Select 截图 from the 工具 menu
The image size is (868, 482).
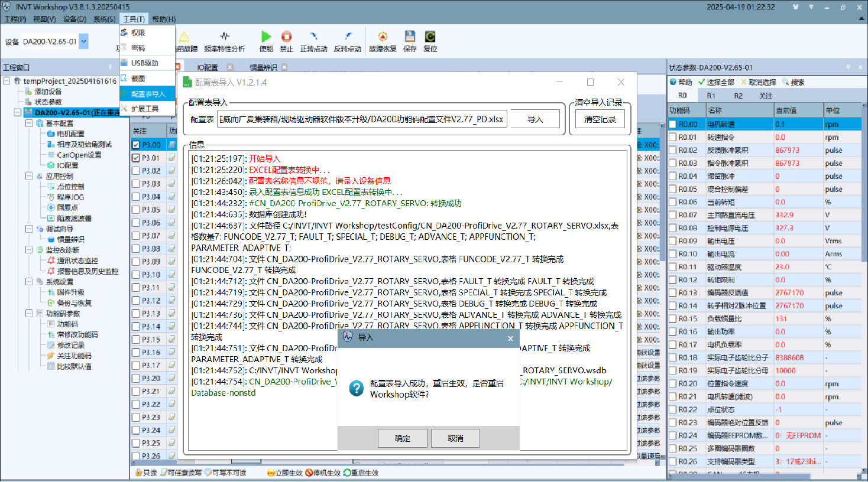(x=138, y=79)
